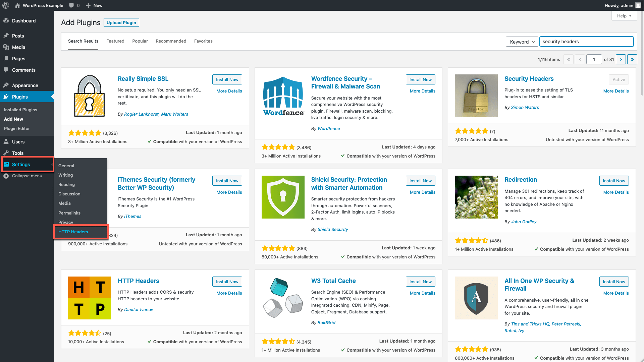Select the Appearance paintbrush icon
This screenshot has height=362, width=644.
(x=7, y=85)
